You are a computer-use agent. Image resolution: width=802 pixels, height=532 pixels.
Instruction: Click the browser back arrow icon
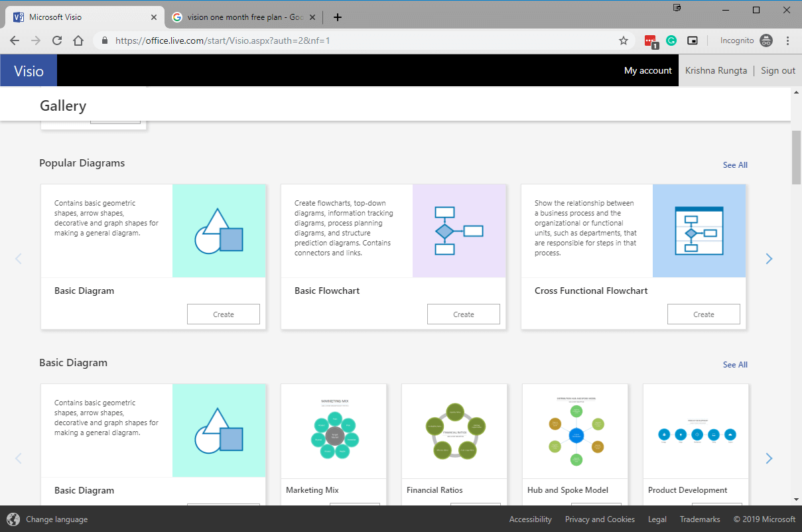click(15, 40)
